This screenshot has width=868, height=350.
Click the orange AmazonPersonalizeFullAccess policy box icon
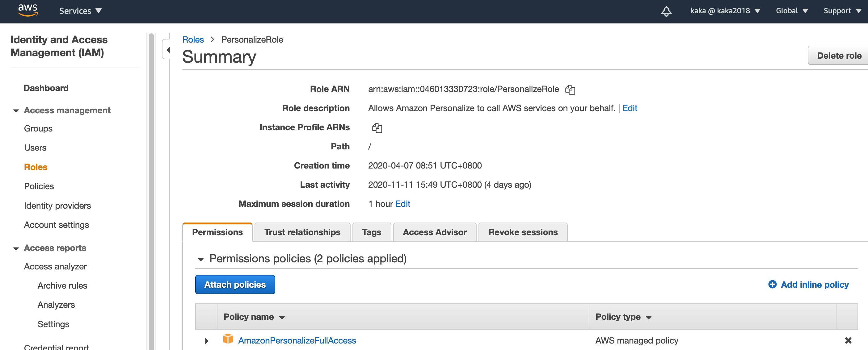228,339
